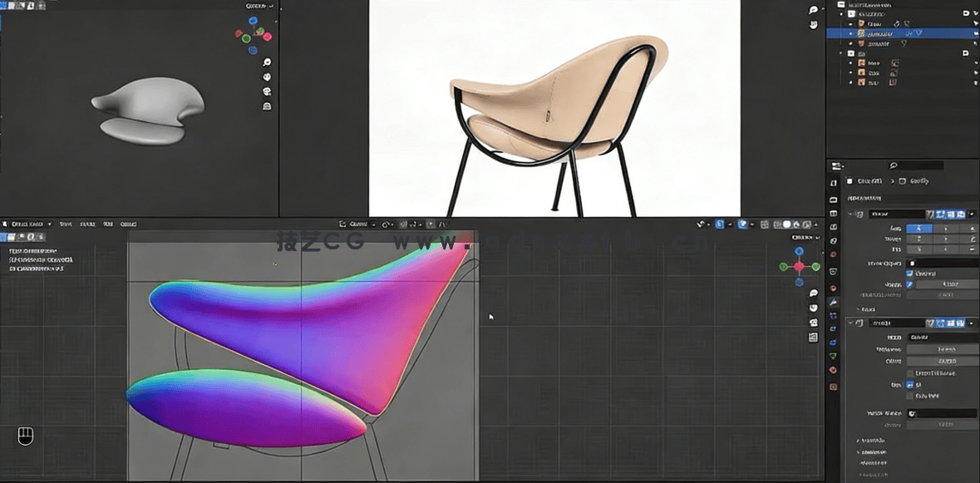The width and height of the screenshot is (980, 483).
Task: Collapse the first modifier with its expander arrow
Action: coord(849,214)
